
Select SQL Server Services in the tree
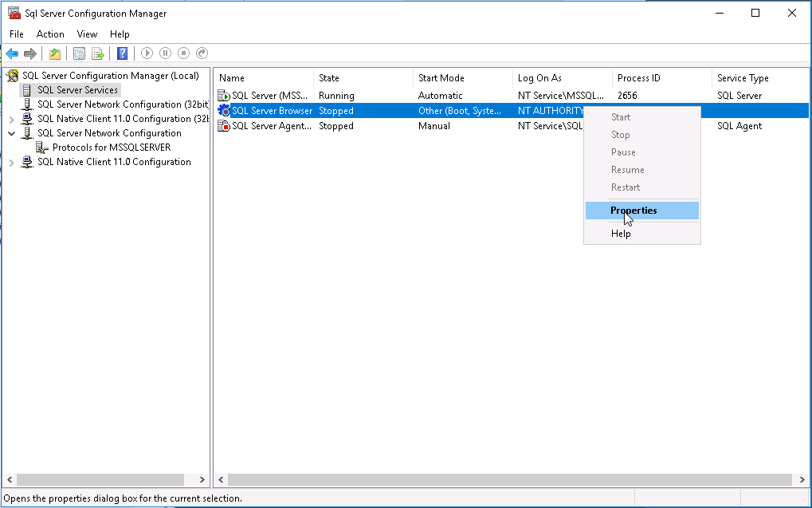[77, 90]
